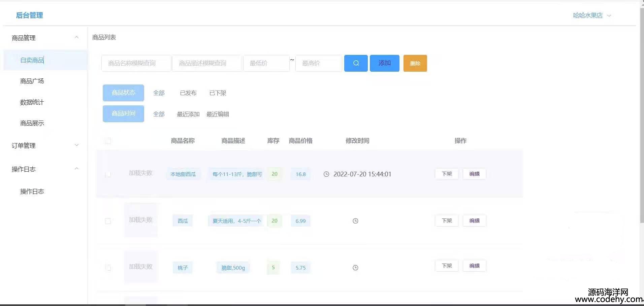The image size is (644, 306).
Task: Filter products by 已发布 status
Action: coord(188,93)
